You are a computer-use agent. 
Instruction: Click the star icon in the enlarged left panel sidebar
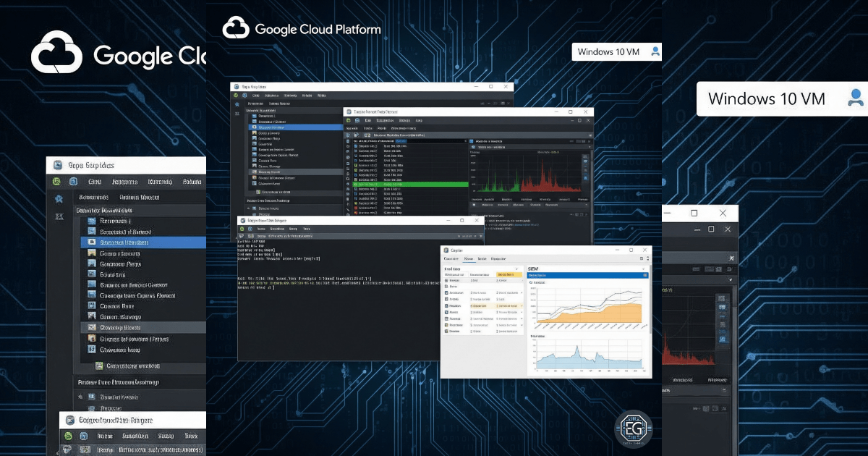pos(59,198)
